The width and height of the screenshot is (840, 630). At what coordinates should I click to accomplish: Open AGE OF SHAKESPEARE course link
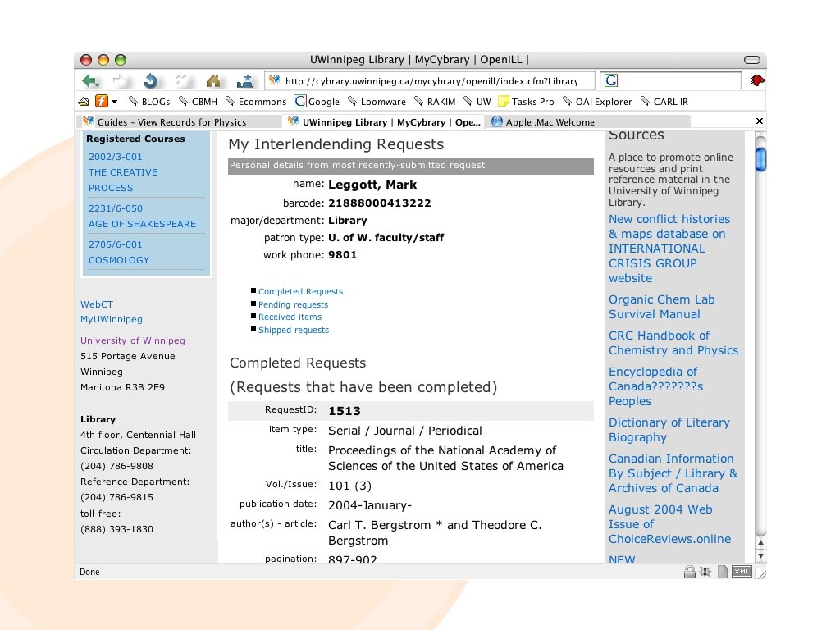click(x=142, y=224)
